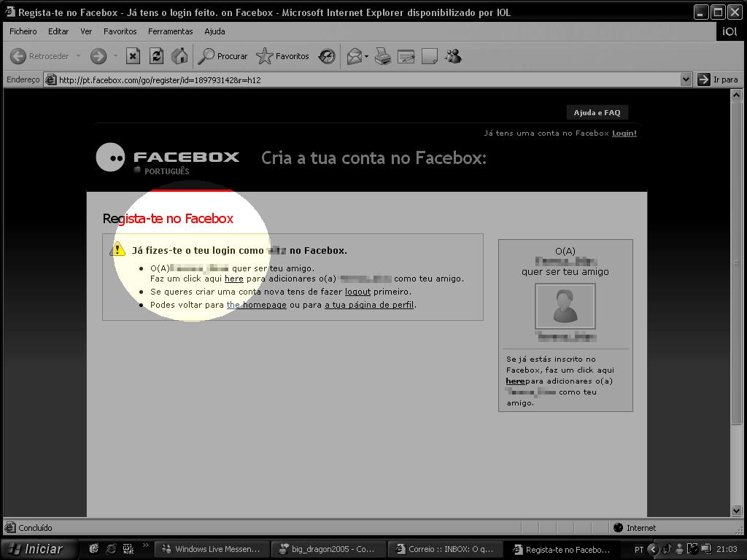Click the network monitor tray icon
747x560 pixels.
coord(706,550)
